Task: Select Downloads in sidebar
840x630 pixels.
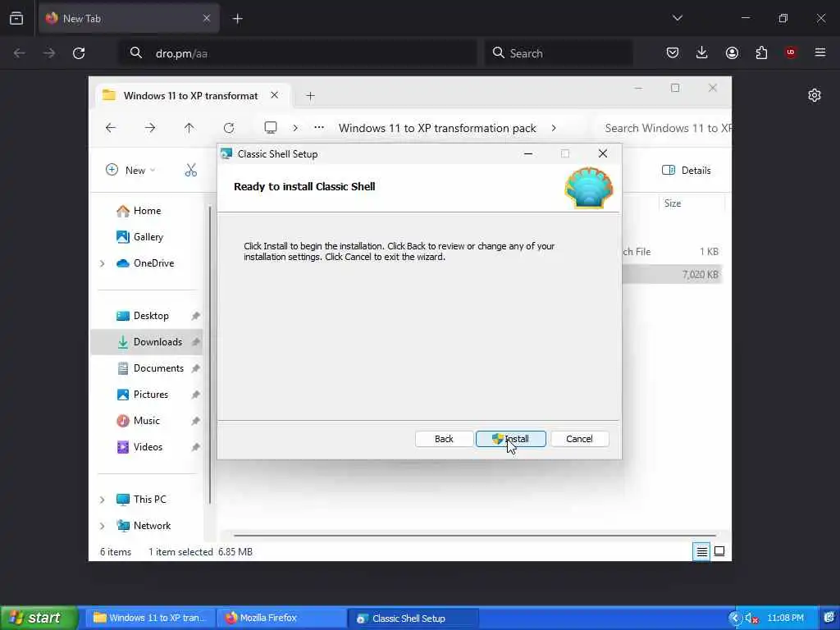Action: (x=147, y=342)
